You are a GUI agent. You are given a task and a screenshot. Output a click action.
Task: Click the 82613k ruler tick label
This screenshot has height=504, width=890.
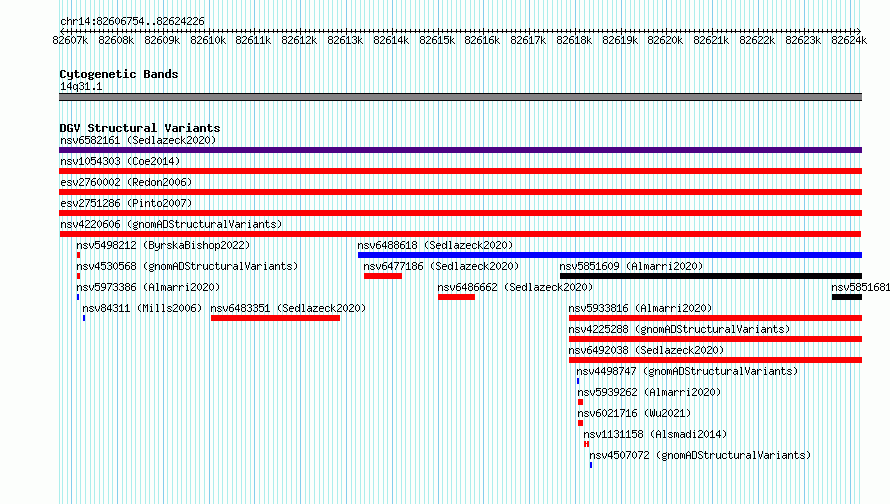345,40
